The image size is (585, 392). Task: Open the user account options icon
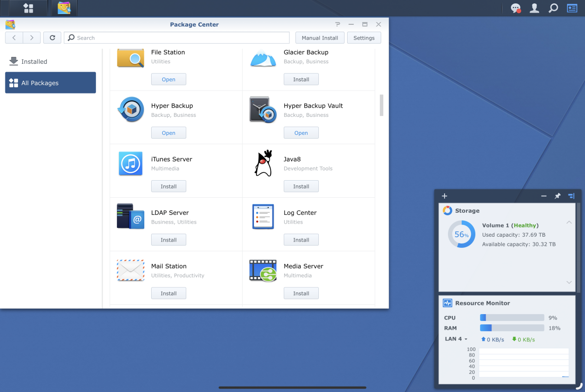click(535, 8)
